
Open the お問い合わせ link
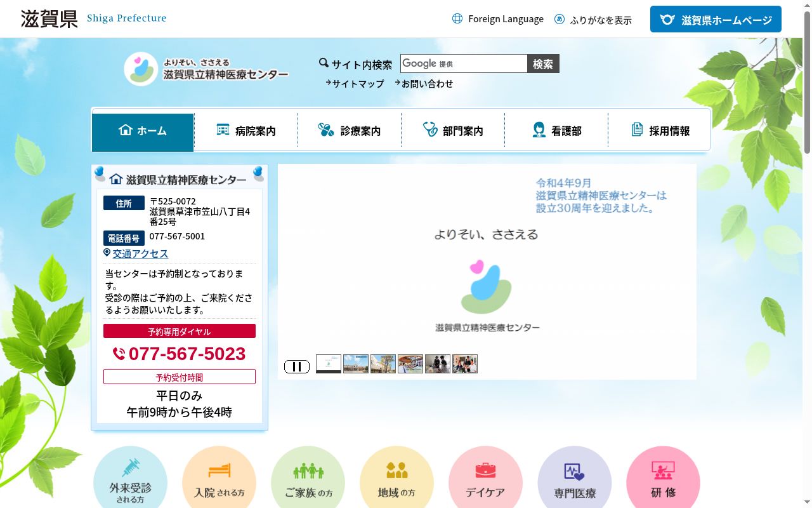pos(427,83)
